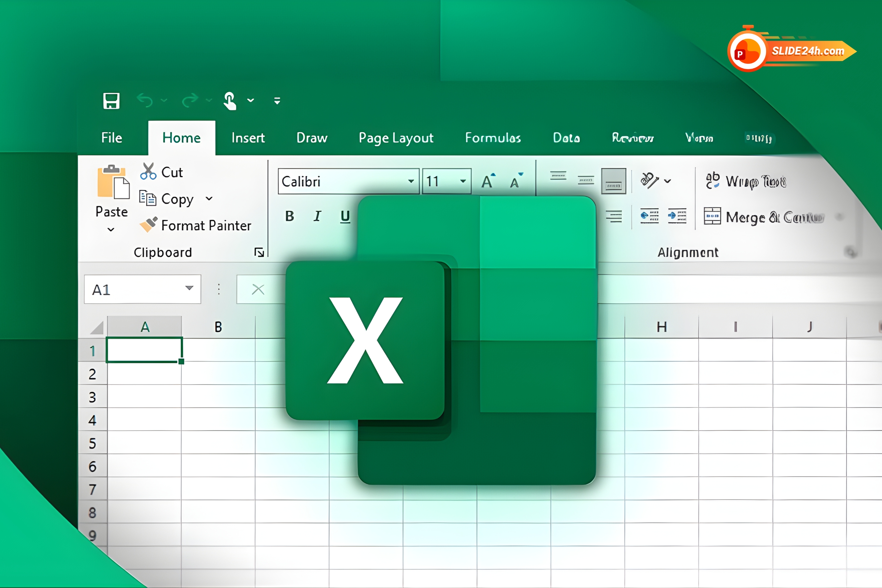Click the Copy button

(166, 199)
